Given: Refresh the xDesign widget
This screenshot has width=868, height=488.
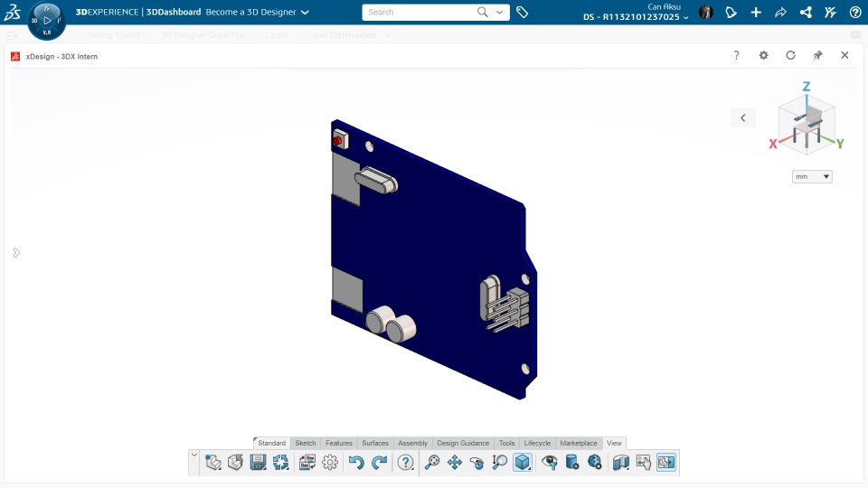Looking at the screenshot, I should 790,55.
